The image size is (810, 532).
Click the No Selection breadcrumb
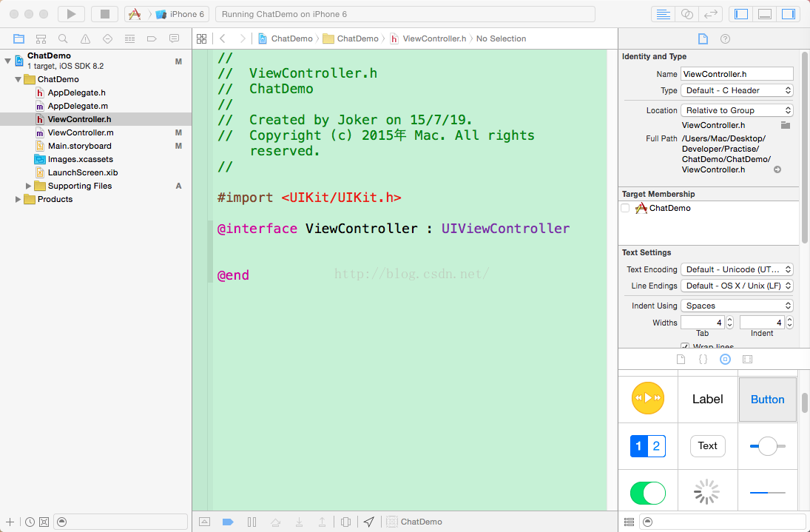[x=501, y=38]
